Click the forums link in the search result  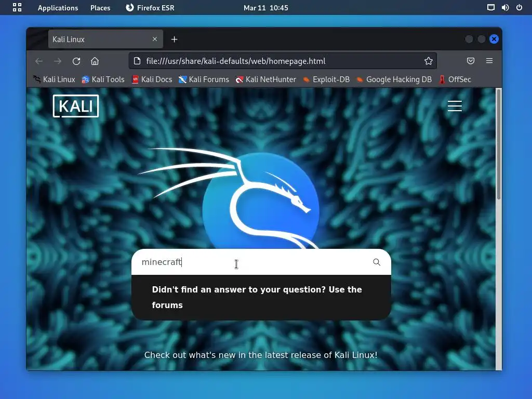click(167, 305)
